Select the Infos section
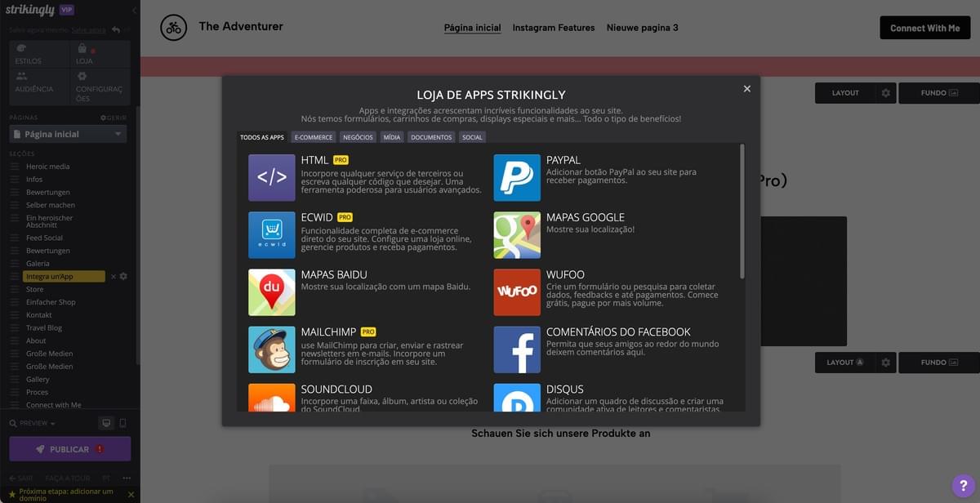980x503 pixels. 34,180
